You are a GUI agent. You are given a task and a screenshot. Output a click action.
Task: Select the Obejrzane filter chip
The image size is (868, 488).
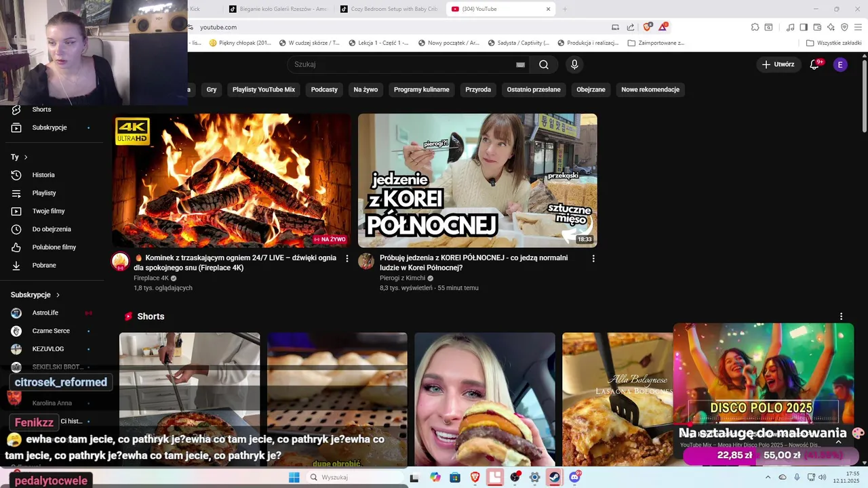click(591, 89)
